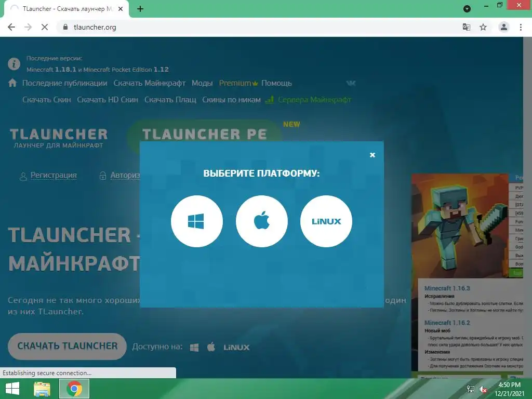Viewport: 532px width, 399px height.
Task: Open the VK social network icon
Action: tap(351, 83)
